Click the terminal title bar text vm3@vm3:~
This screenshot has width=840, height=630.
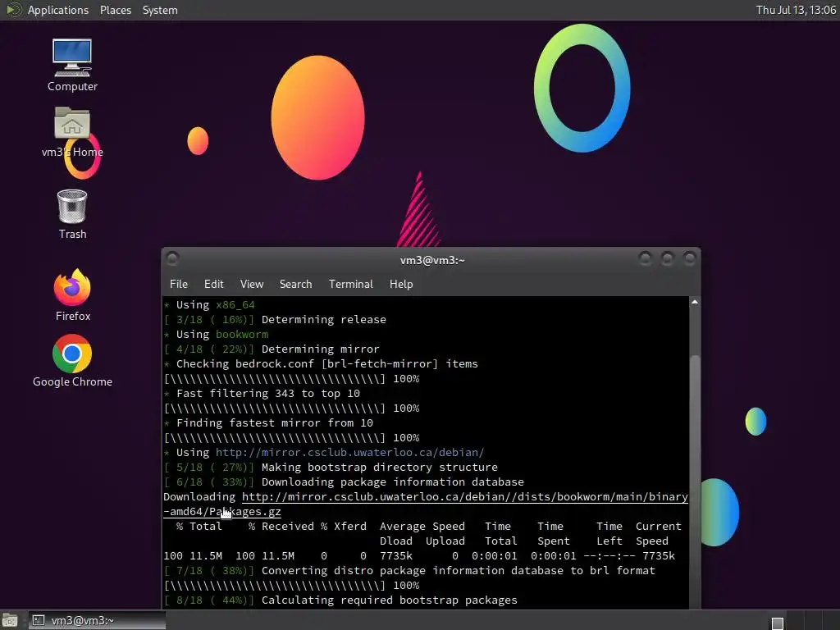[x=431, y=260]
